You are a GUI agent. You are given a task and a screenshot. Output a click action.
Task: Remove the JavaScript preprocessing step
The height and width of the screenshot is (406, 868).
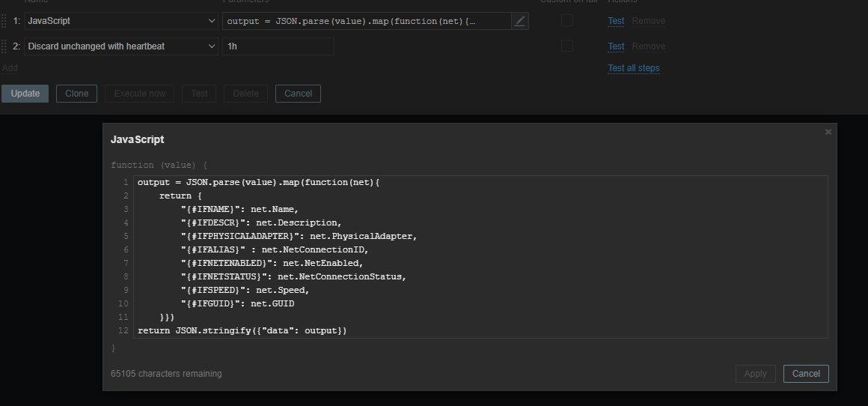(648, 21)
